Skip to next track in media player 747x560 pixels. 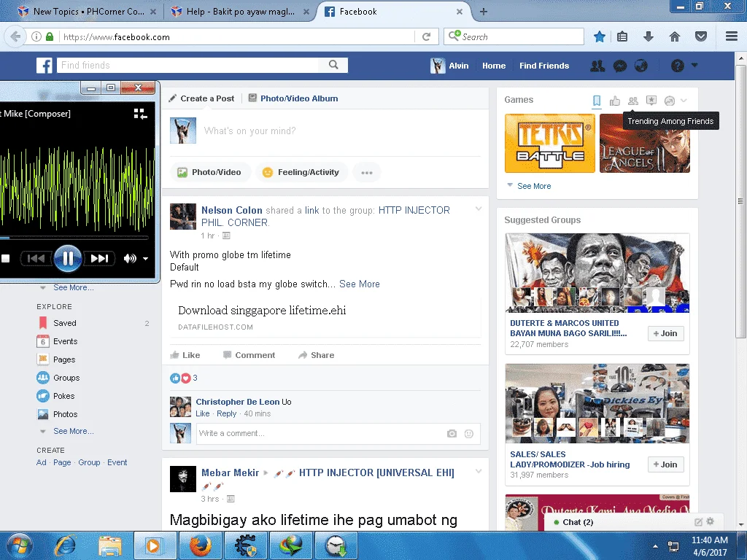[99, 258]
